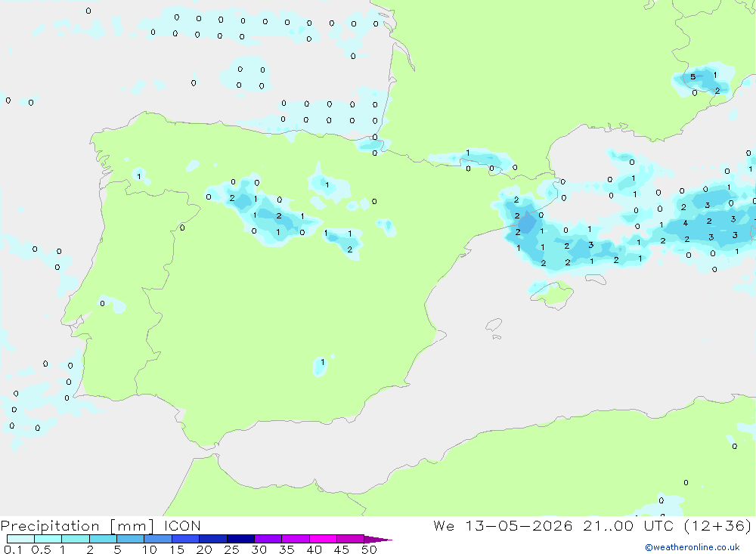
Task: Click the map value '4' over the Mediterranean
Action: (x=686, y=223)
